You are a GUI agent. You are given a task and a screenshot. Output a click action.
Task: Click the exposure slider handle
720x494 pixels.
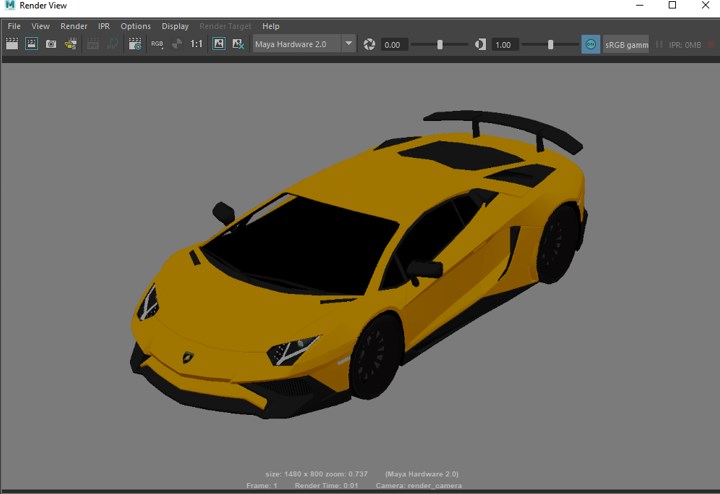point(440,45)
